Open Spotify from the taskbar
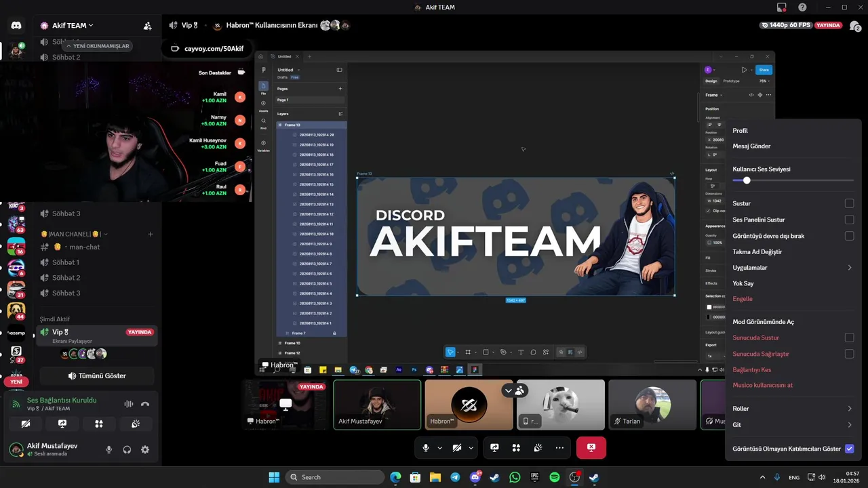This screenshot has height=488, width=868. coord(555,477)
